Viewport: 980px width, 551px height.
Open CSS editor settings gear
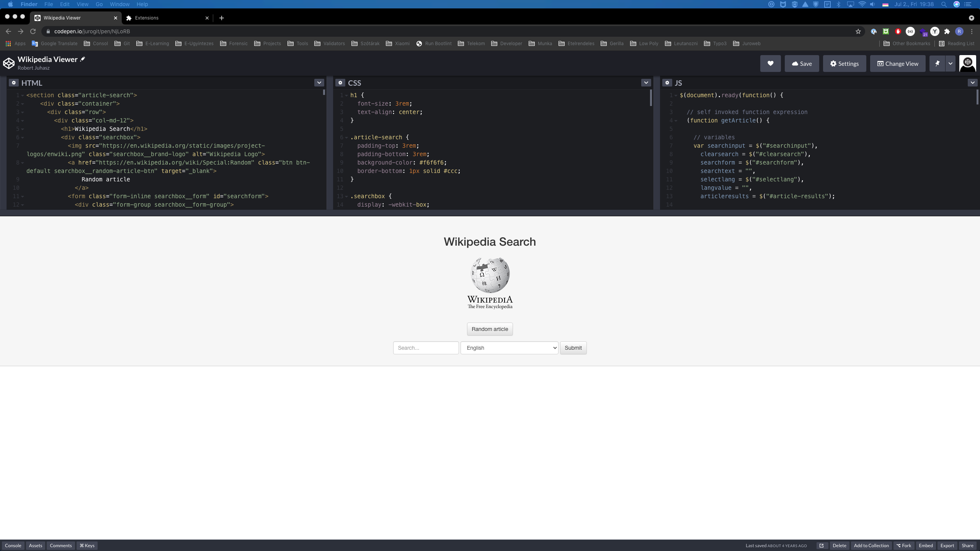pos(340,83)
